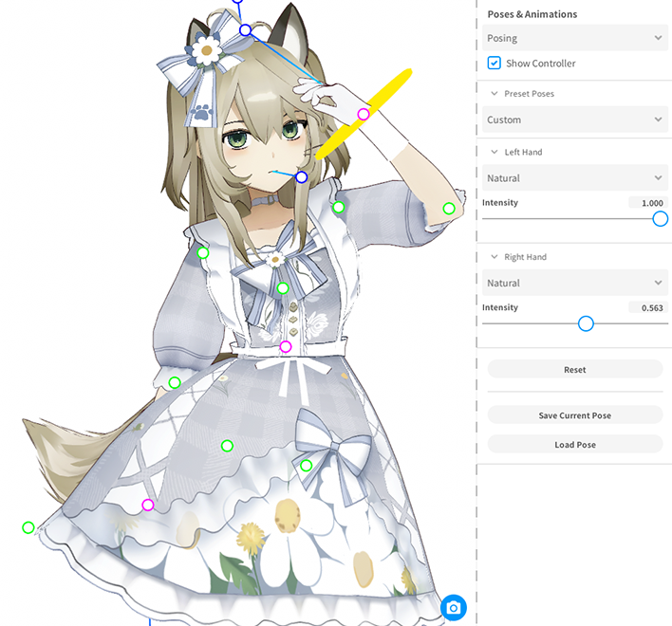Select the blue head control point between the ears

pos(246,30)
